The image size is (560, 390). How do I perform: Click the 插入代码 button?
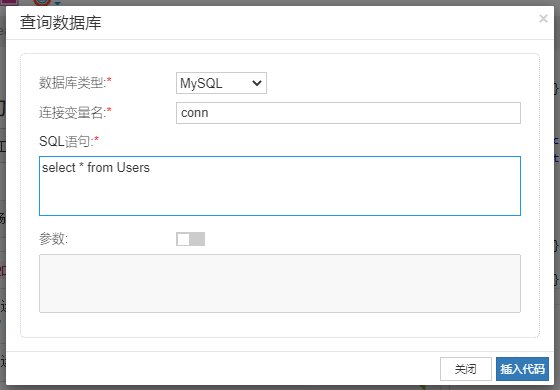522,369
